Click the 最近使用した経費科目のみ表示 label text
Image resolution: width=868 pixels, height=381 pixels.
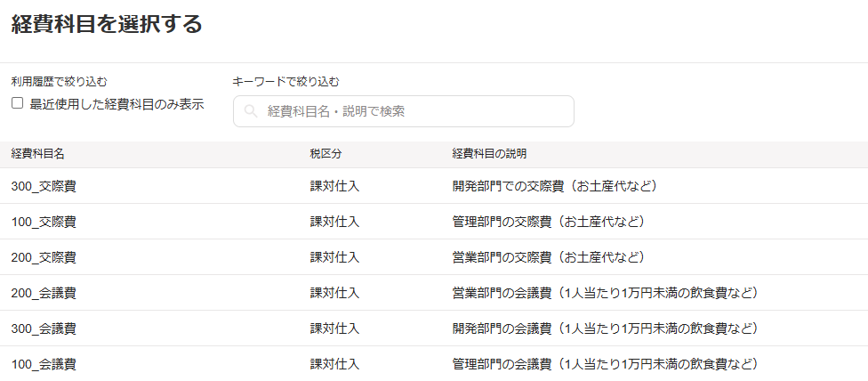coord(117,103)
